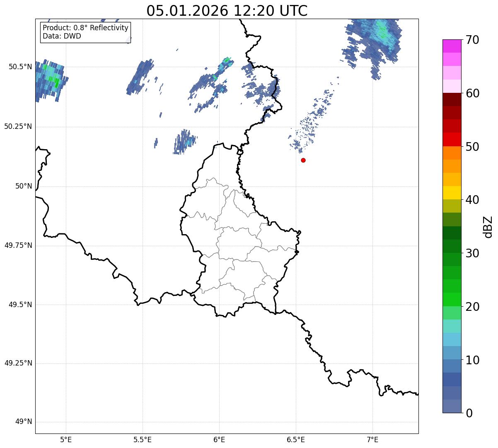Click the 49.75°N latitude label
Image resolution: width=498 pixels, height=448 pixels.
point(18,245)
